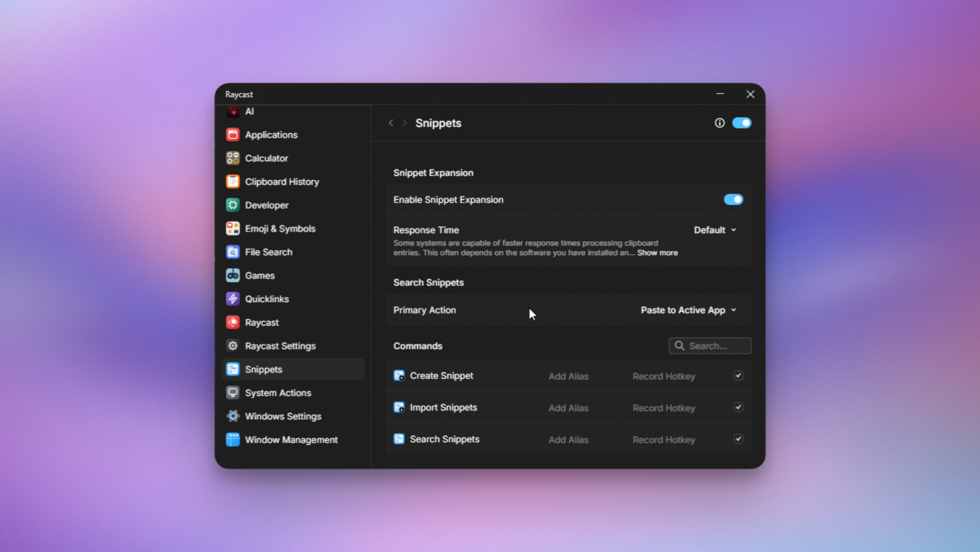Click the File Search icon

click(233, 252)
